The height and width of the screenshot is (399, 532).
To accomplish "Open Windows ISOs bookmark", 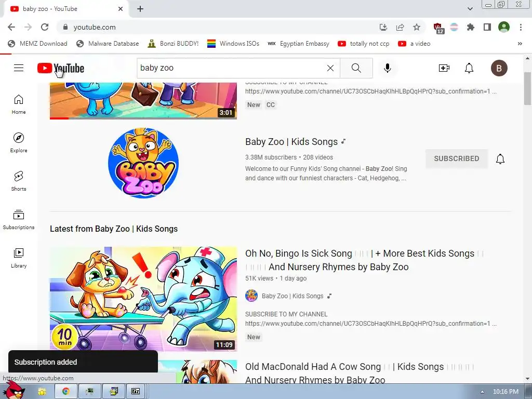I will click(x=233, y=44).
